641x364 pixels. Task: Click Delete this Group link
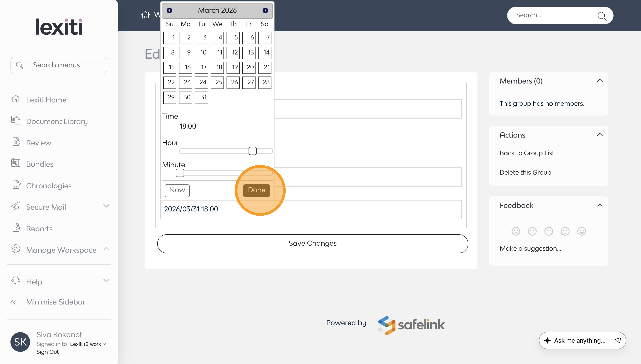click(x=525, y=172)
